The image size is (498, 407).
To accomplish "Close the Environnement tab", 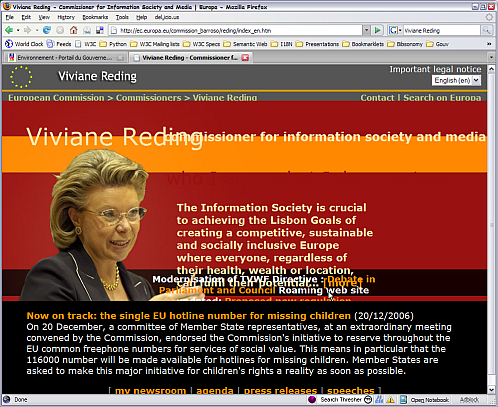I will point(120,58).
